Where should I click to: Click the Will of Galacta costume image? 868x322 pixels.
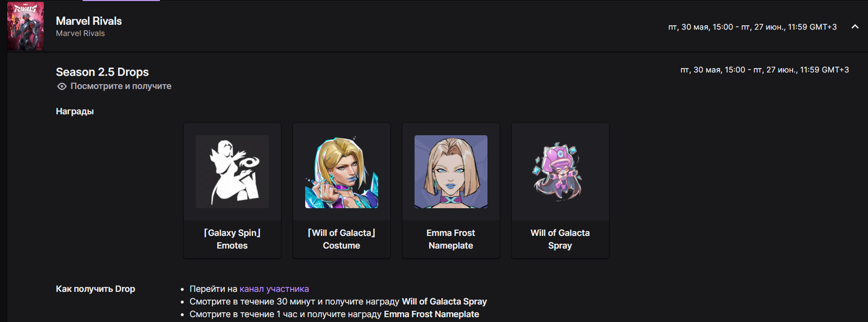coord(342,172)
